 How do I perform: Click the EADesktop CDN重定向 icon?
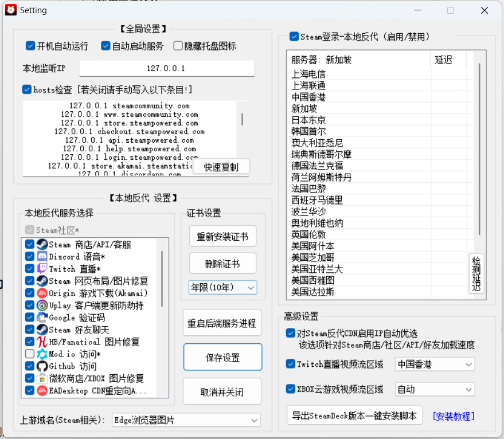pyautogui.click(x=42, y=390)
